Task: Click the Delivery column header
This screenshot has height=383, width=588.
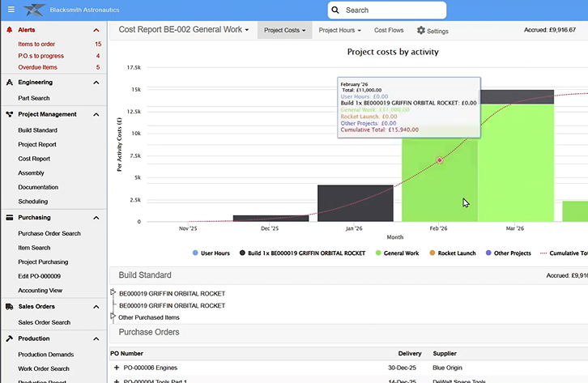Action: tap(410, 353)
